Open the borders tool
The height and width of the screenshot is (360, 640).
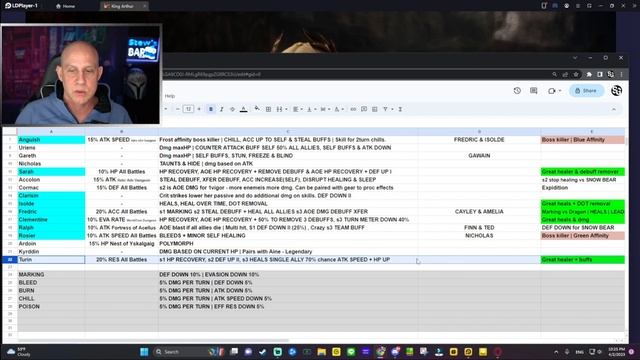tap(268, 109)
